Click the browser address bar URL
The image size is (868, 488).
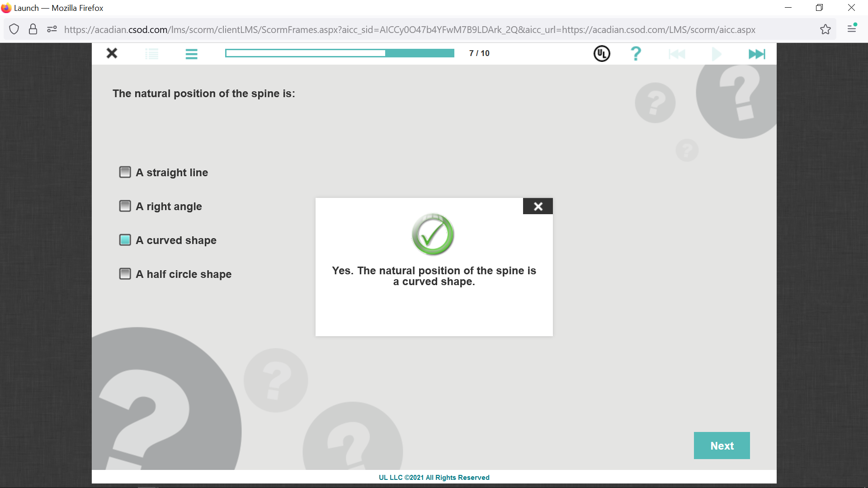[409, 30]
